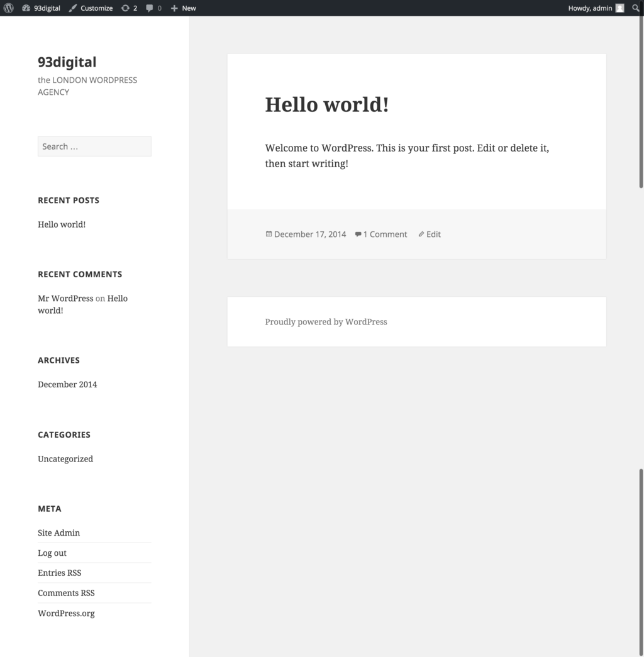Open the Hello world! post title
644x657 pixels.
click(x=326, y=104)
